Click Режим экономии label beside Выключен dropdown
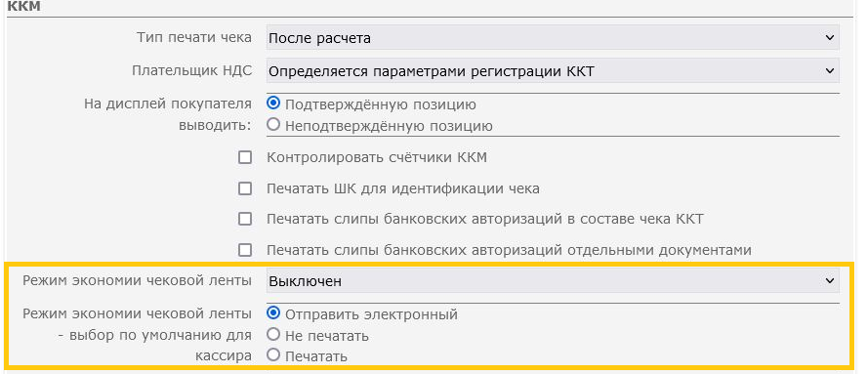868x374 pixels. click(x=138, y=280)
